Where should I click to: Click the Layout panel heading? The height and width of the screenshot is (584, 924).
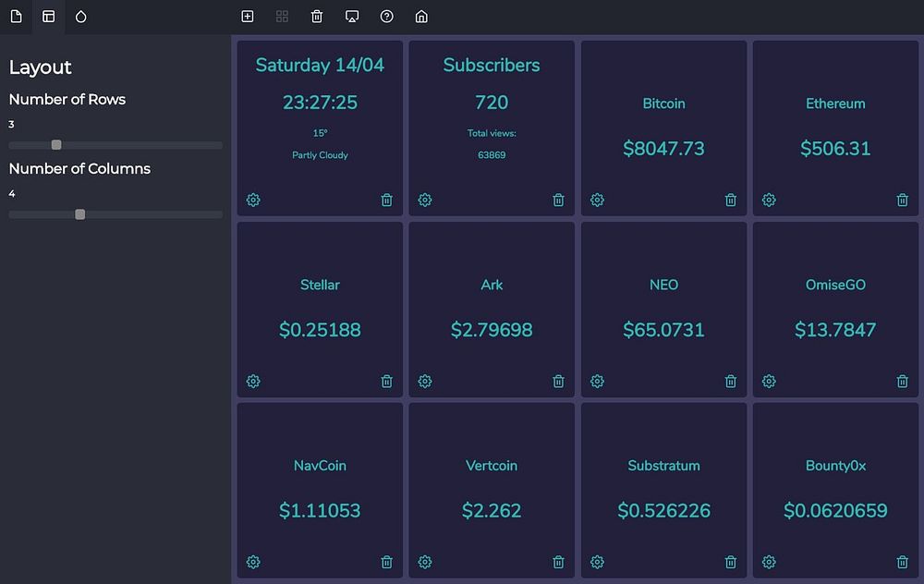pos(40,67)
